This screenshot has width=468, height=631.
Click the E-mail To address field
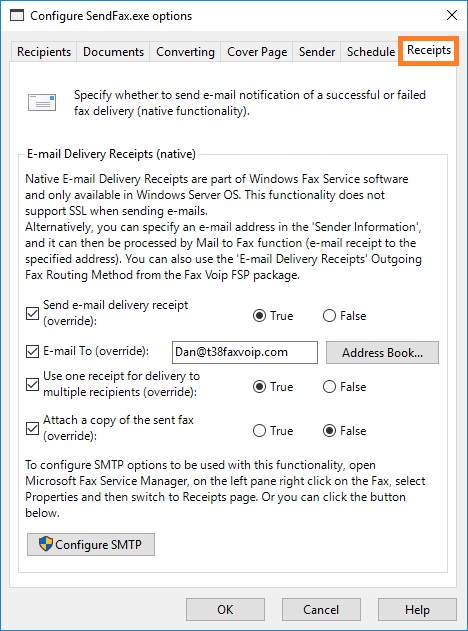(245, 353)
